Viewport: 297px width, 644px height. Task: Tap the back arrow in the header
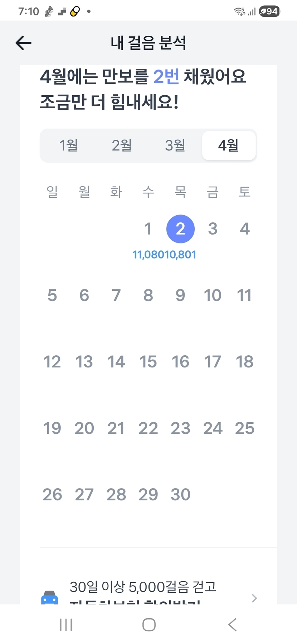24,43
